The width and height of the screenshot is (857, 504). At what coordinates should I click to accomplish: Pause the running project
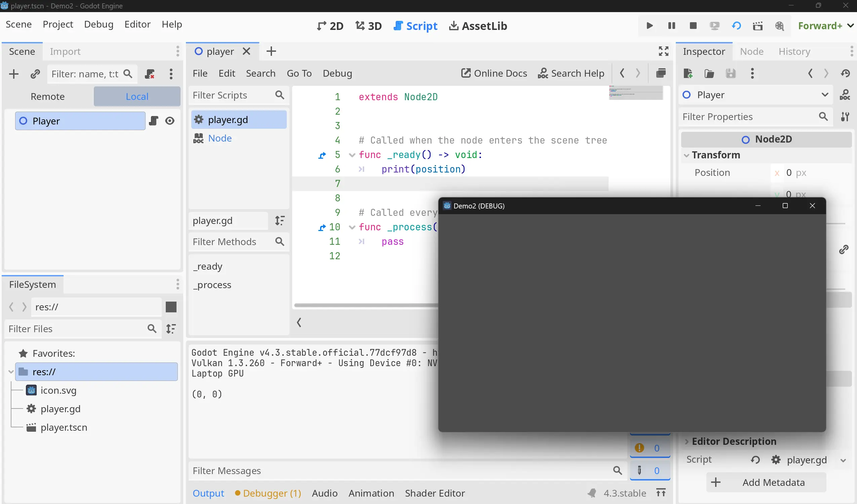[671, 26]
